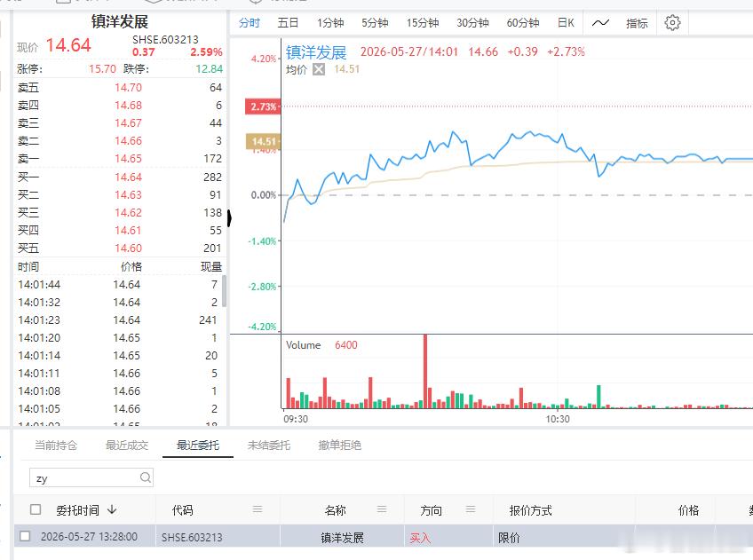This screenshot has width=753, height=560.
Task: Click 价格 column header in orders table
Action: (x=689, y=510)
